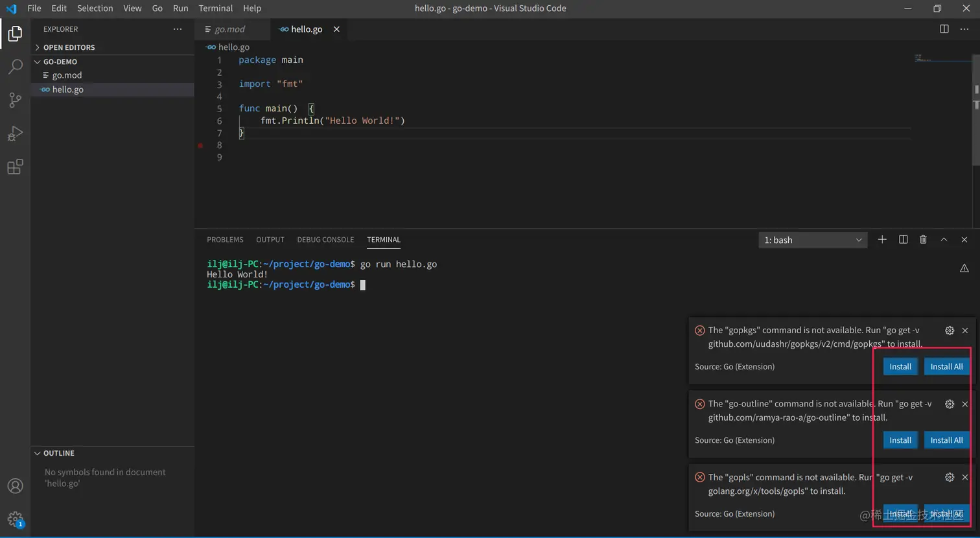Select hello.go in the explorer tree
The width and height of the screenshot is (980, 538).
(x=113, y=89)
